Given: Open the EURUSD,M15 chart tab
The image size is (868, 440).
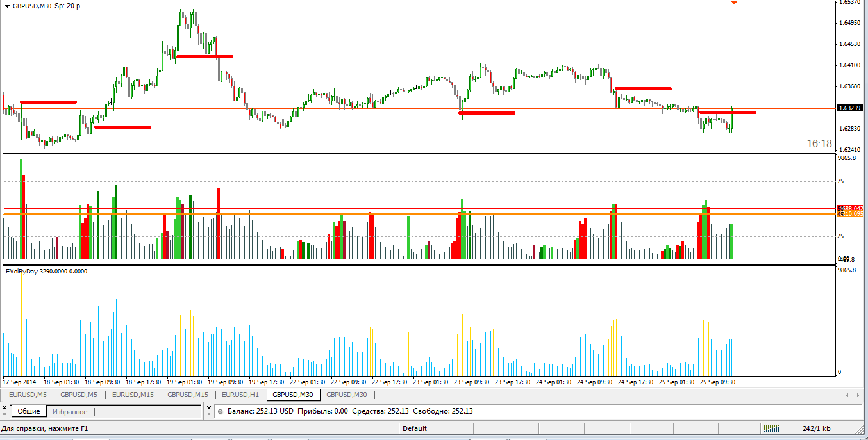Looking at the screenshot, I should pyautogui.click(x=133, y=395).
